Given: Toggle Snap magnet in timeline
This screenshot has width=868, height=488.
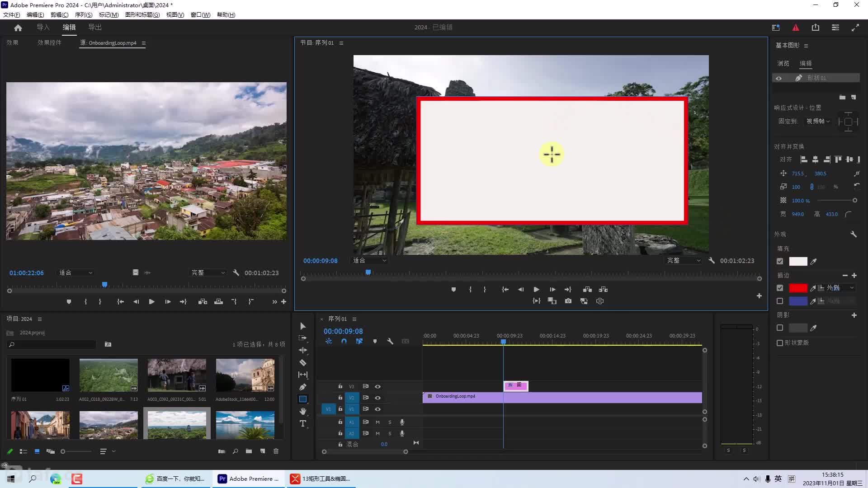Looking at the screenshot, I should click(x=344, y=342).
